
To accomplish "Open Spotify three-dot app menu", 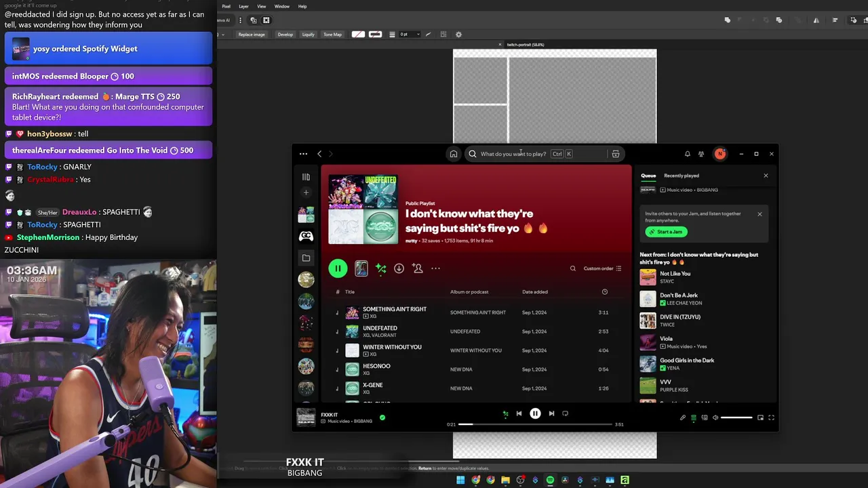I will [x=303, y=154].
